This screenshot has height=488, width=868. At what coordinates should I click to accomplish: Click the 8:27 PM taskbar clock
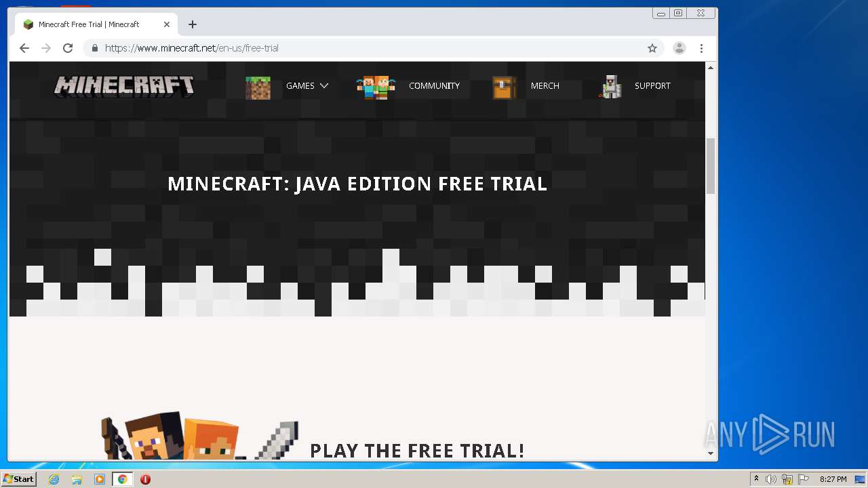click(x=833, y=479)
